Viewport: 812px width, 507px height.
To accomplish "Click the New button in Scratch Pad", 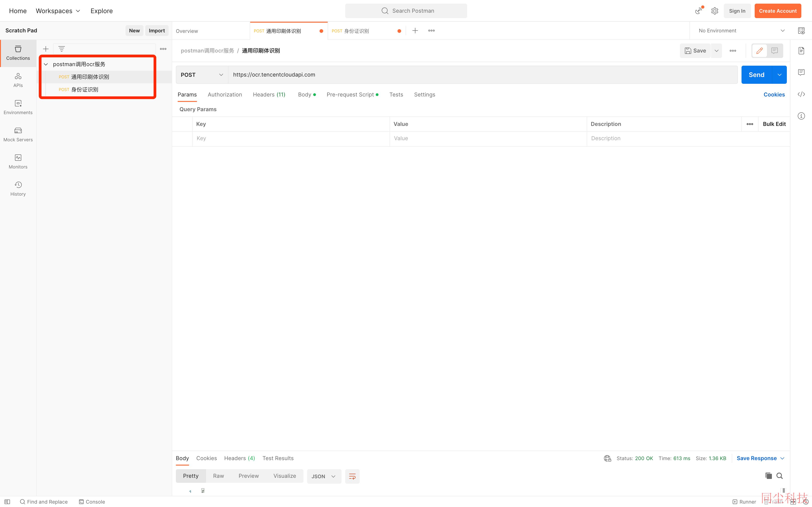I will pos(134,31).
